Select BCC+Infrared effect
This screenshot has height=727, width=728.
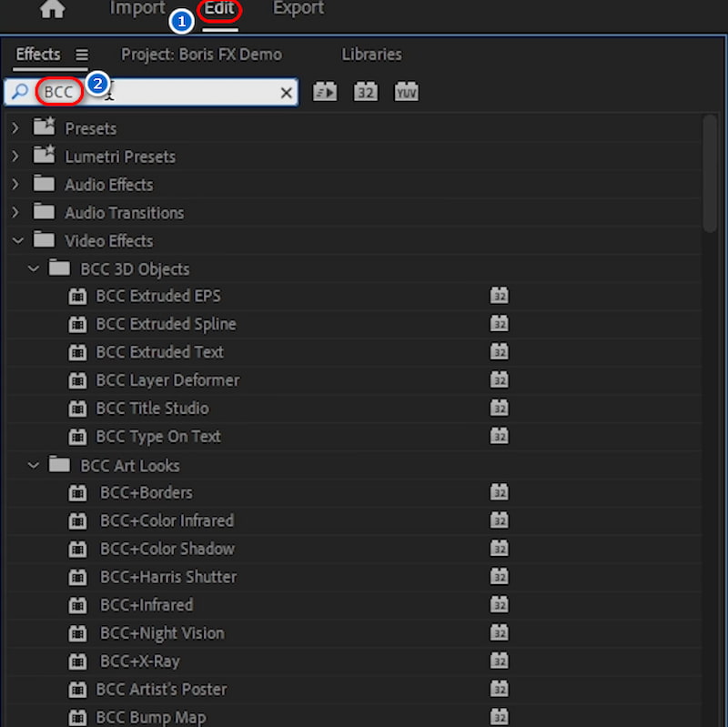click(x=147, y=605)
